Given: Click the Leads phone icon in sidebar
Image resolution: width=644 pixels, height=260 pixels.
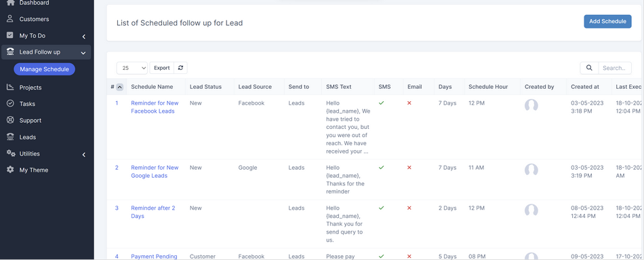Looking at the screenshot, I should [10, 137].
